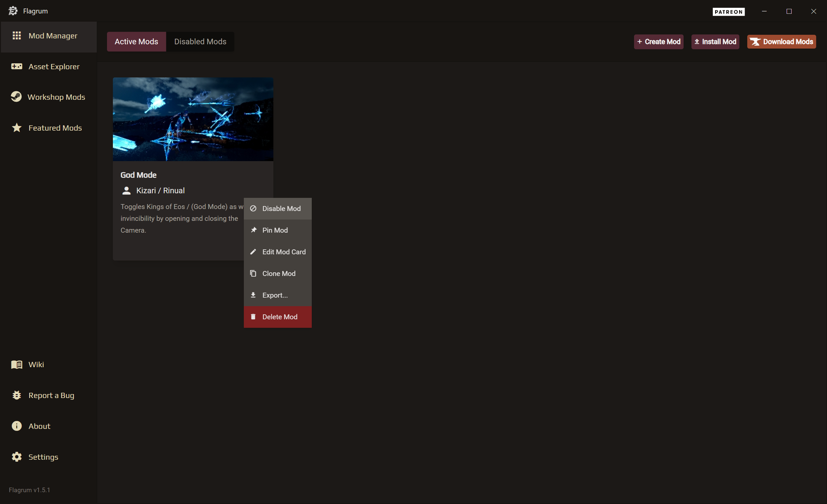This screenshot has height=504, width=827.
Task: Open the About page
Action: (39, 426)
